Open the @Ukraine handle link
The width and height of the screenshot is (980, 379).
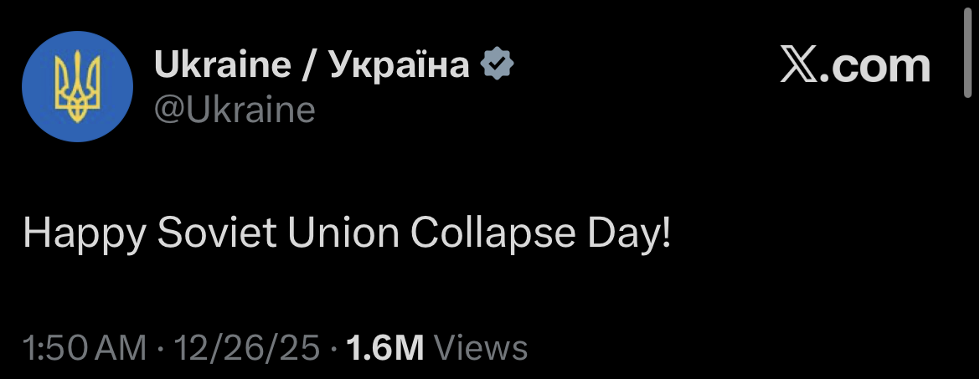point(235,110)
